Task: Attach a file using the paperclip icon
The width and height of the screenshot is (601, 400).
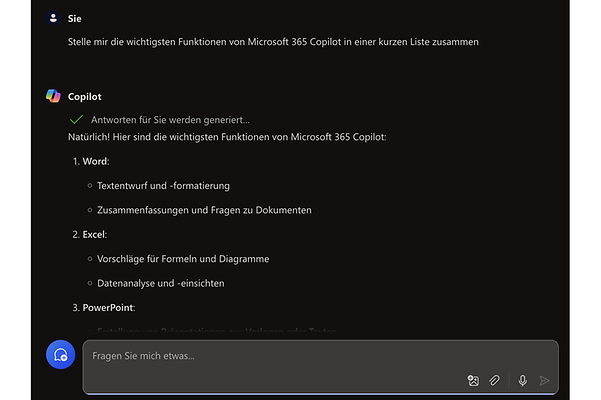Action: [494, 380]
